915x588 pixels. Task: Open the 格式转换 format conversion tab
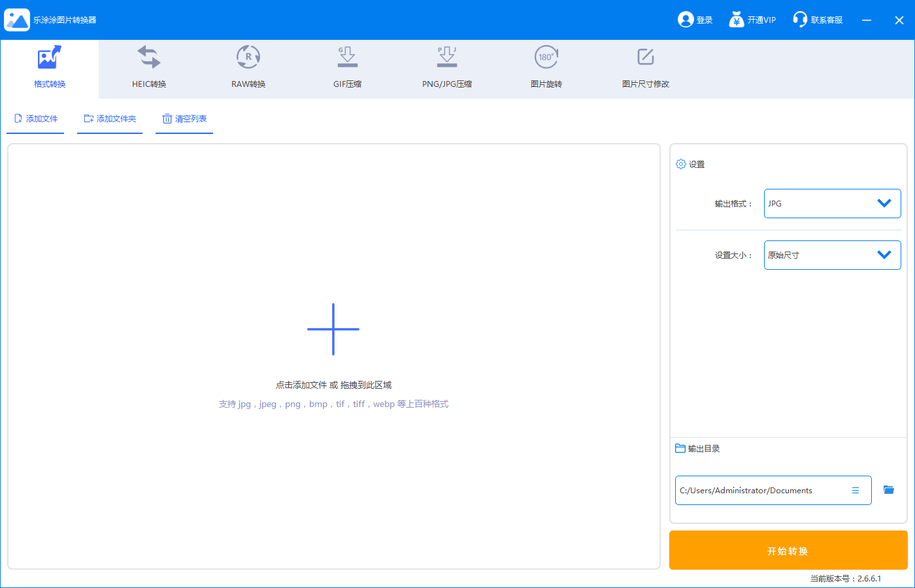coord(50,69)
